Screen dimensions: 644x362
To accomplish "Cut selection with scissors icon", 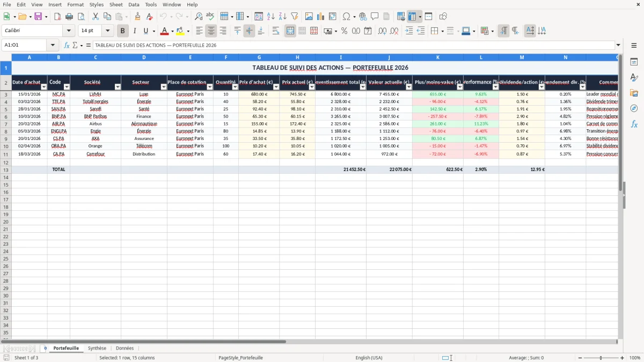I will pos(96,17).
